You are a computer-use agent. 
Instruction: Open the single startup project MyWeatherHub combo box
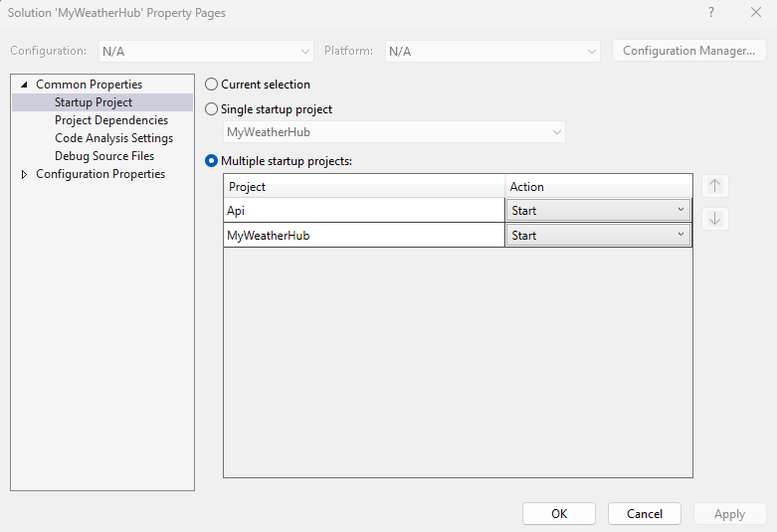[394, 132]
